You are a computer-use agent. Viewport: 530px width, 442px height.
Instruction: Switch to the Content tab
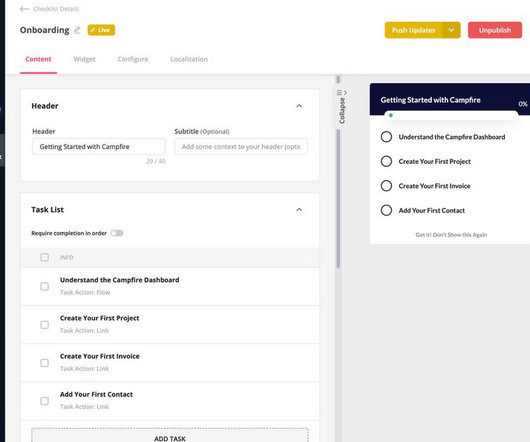point(38,59)
